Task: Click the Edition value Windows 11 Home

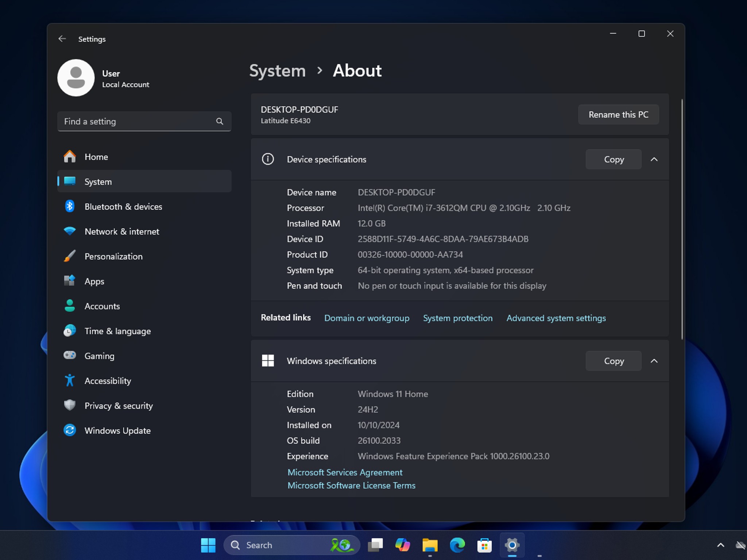Action: pos(393,394)
